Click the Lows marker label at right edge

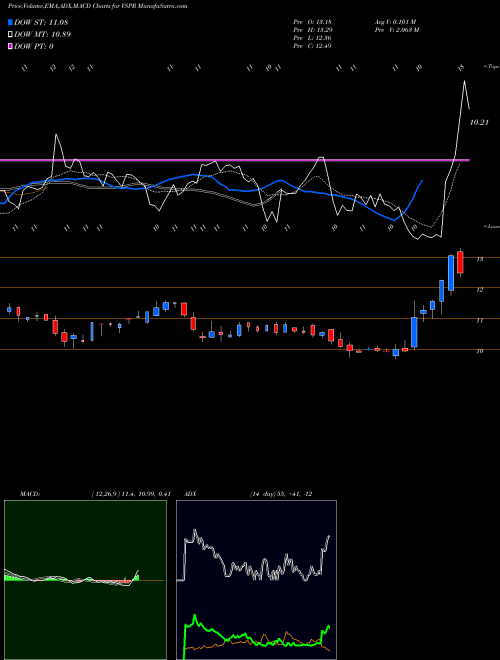coord(491,226)
